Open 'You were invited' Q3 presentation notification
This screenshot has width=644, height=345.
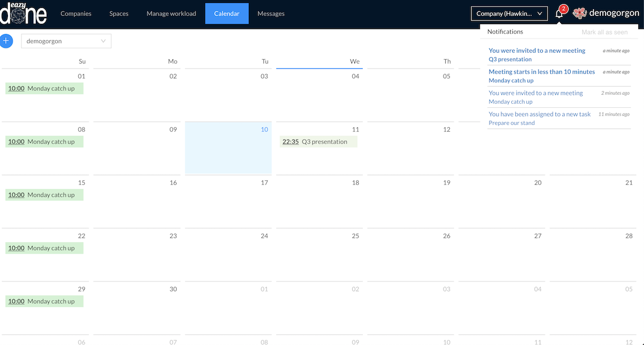click(x=559, y=54)
